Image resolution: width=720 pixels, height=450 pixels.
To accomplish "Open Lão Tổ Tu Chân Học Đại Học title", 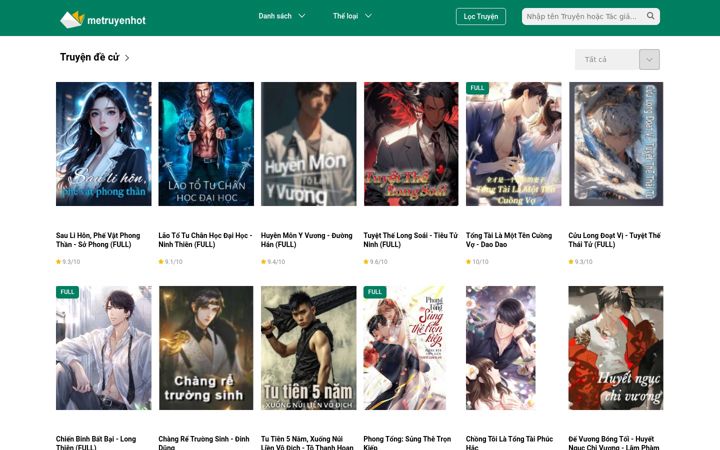I will [x=205, y=240].
